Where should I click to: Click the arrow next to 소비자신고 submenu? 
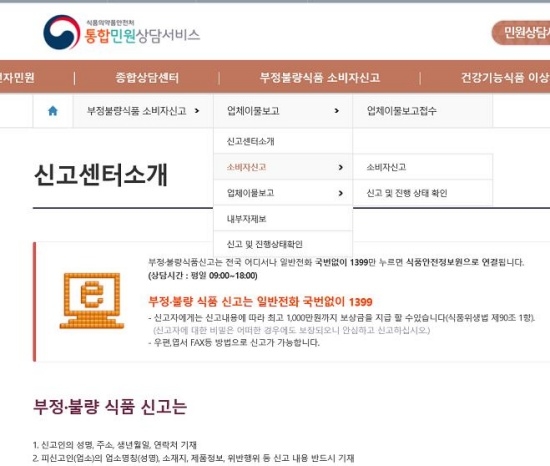click(341, 168)
